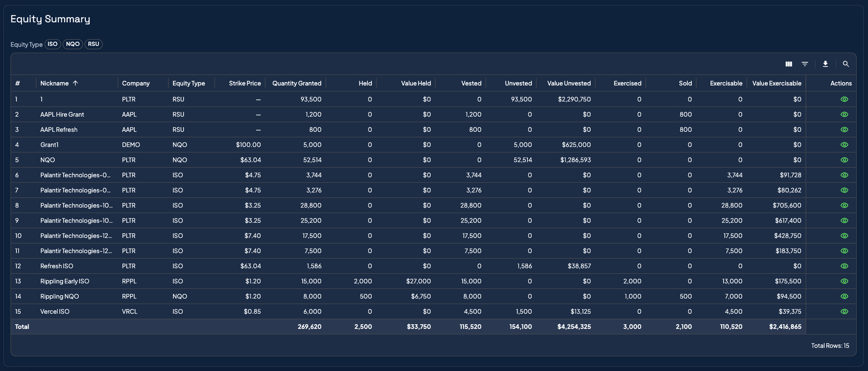This screenshot has height=371, width=868.
Task: Open the table search icon
Action: coord(846,64)
